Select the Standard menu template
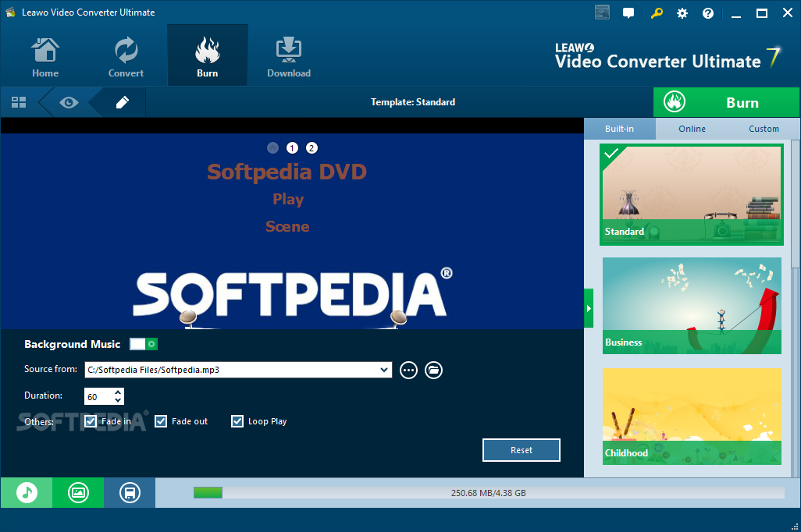Viewport: 801px width, 532px height. click(691, 194)
